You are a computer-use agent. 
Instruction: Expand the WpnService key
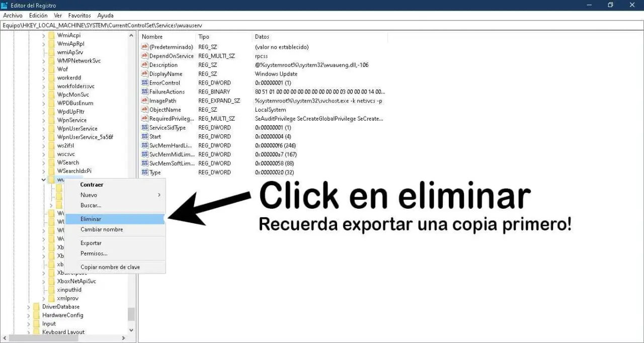point(44,120)
